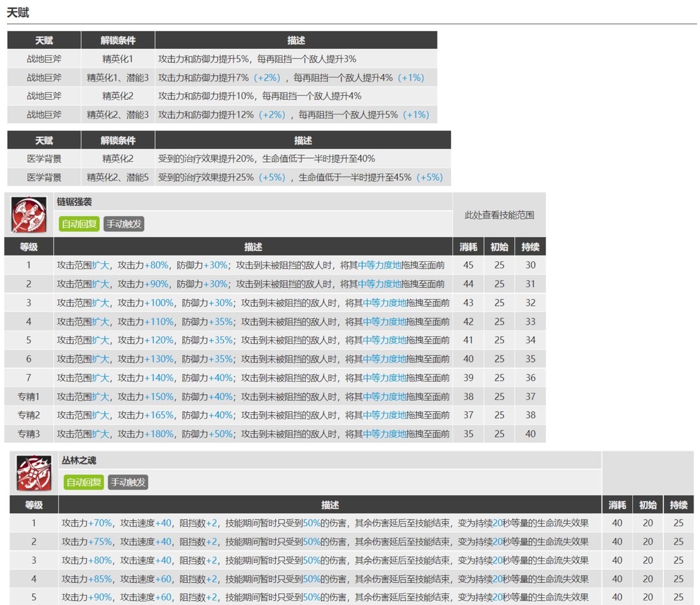Click 持续 column header in 丛林之魂 table
This screenshot has width=700, height=605.
[x=678, y=504]
